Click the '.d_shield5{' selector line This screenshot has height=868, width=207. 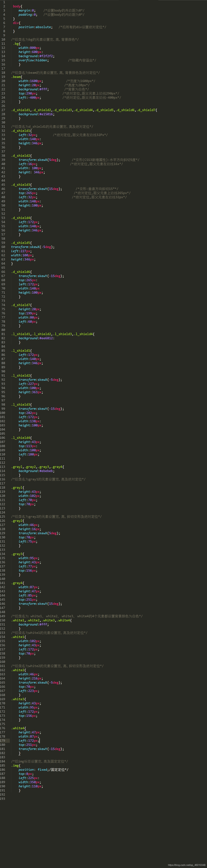click(x=21, y=243)
